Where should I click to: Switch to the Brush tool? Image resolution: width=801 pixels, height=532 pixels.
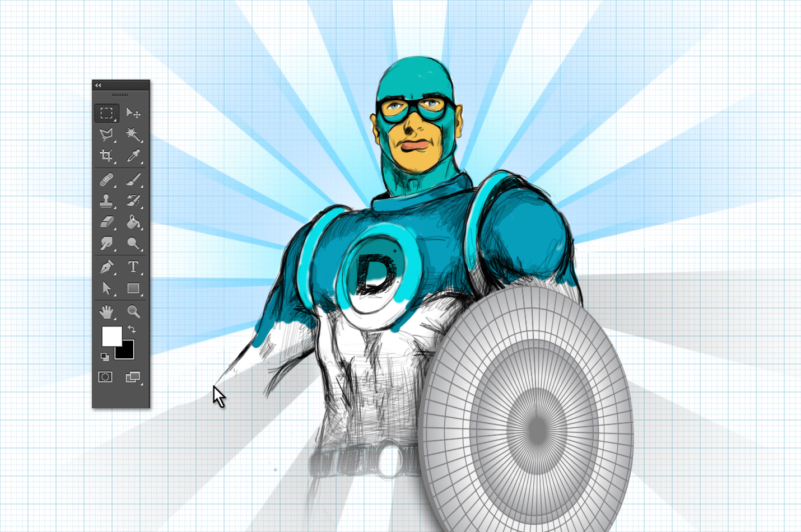pos(133,180)
